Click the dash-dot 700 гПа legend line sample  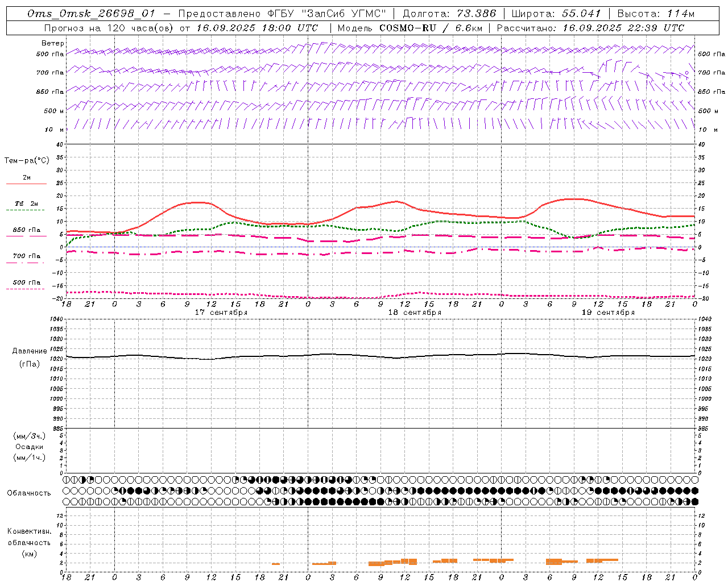click(26, 263)
